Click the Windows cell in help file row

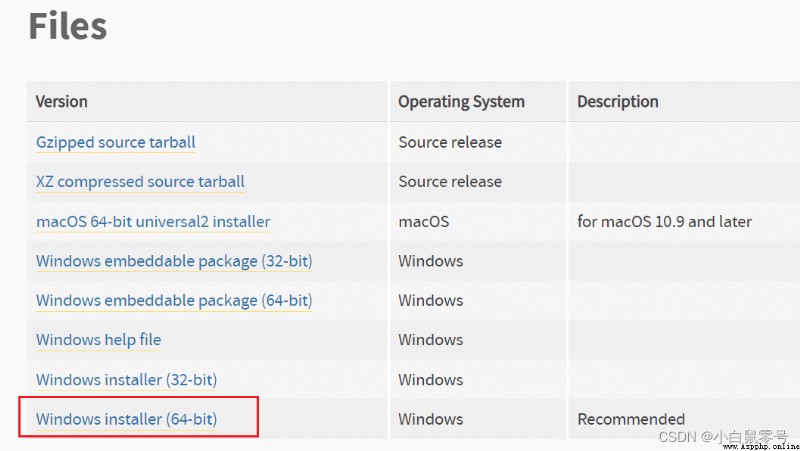[x=431, y=340]
